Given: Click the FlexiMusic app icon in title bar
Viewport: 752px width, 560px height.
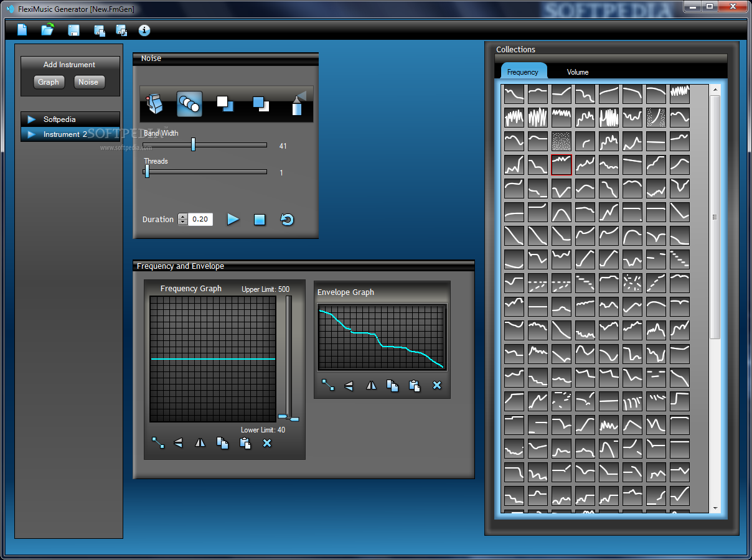Looking at the screenshot, I should coord(9,9).
